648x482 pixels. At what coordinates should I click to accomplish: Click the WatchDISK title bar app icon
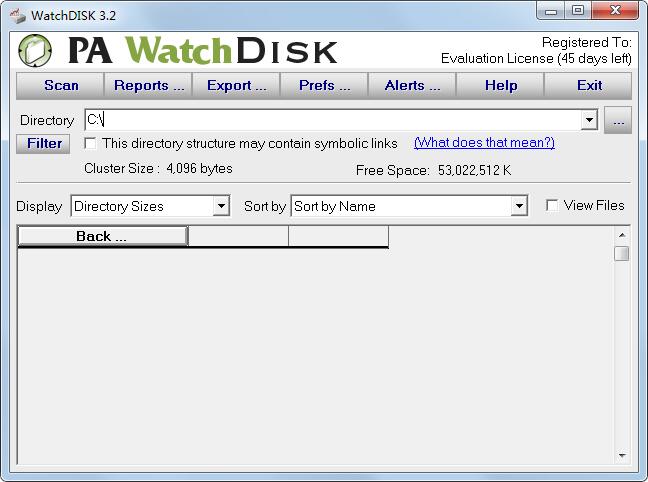17,12
